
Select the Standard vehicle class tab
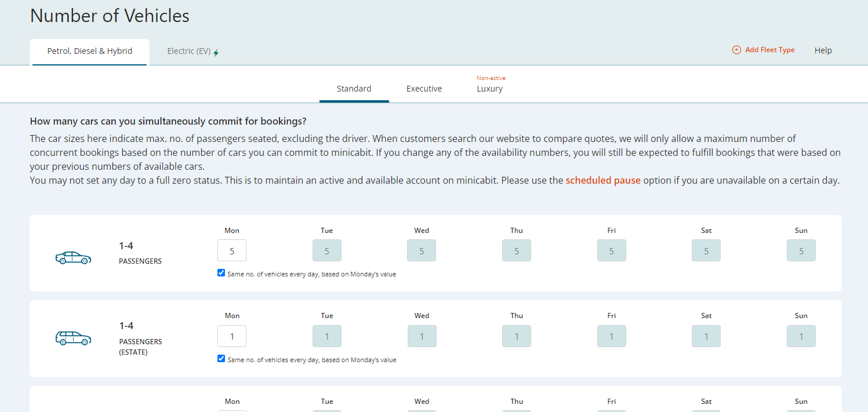click(x=354, y=89)
